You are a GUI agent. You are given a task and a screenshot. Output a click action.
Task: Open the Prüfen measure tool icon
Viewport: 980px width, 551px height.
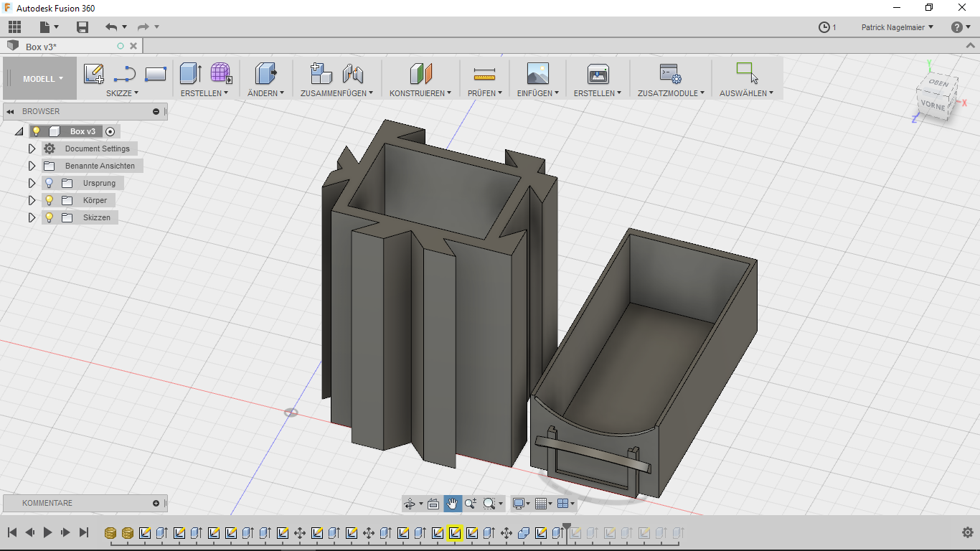tap(484, 73)
